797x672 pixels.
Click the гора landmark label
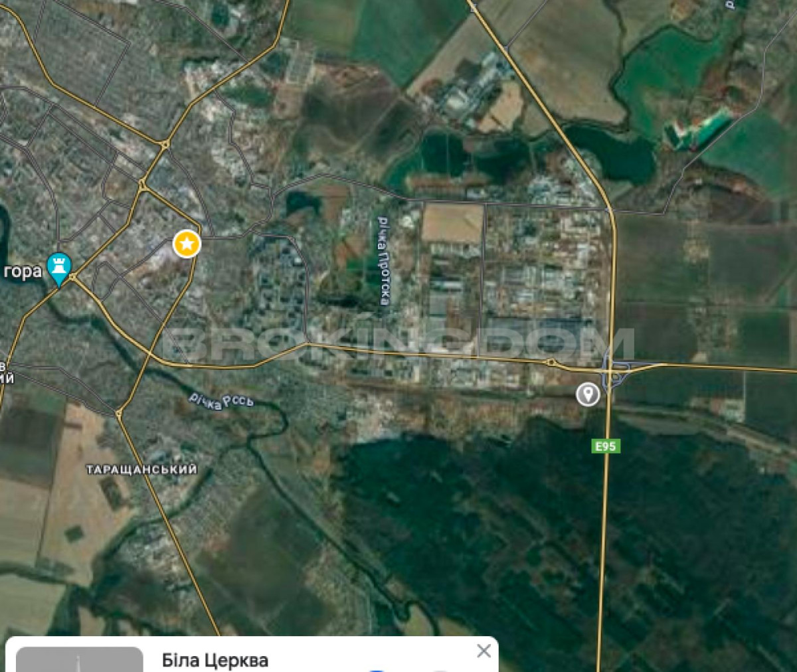(x=22, y=272)
